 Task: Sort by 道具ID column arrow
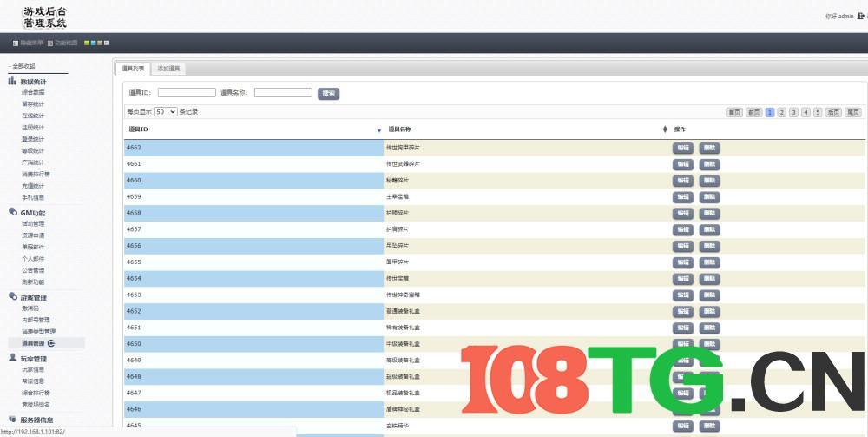point(379,129)
